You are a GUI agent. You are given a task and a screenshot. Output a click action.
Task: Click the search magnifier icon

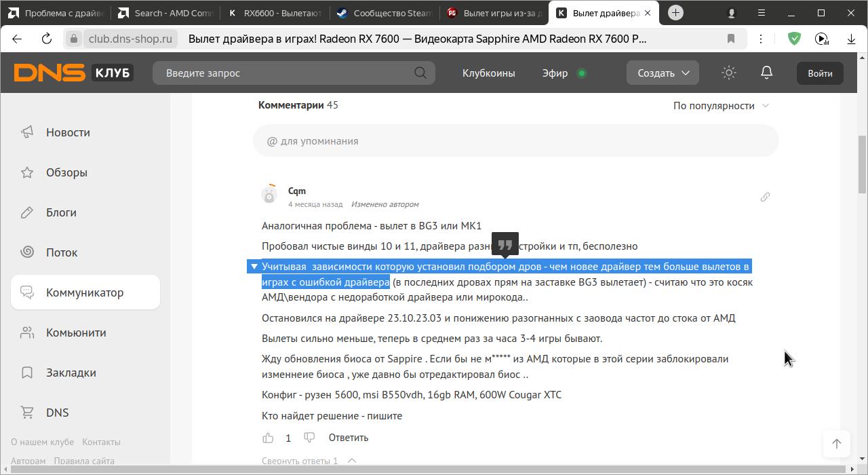coord(420,73)
